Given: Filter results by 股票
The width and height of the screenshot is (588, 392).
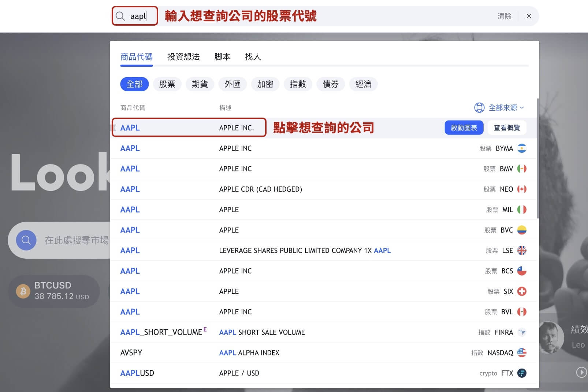Looking at the screenshot, I should click(x=167, y=84).
